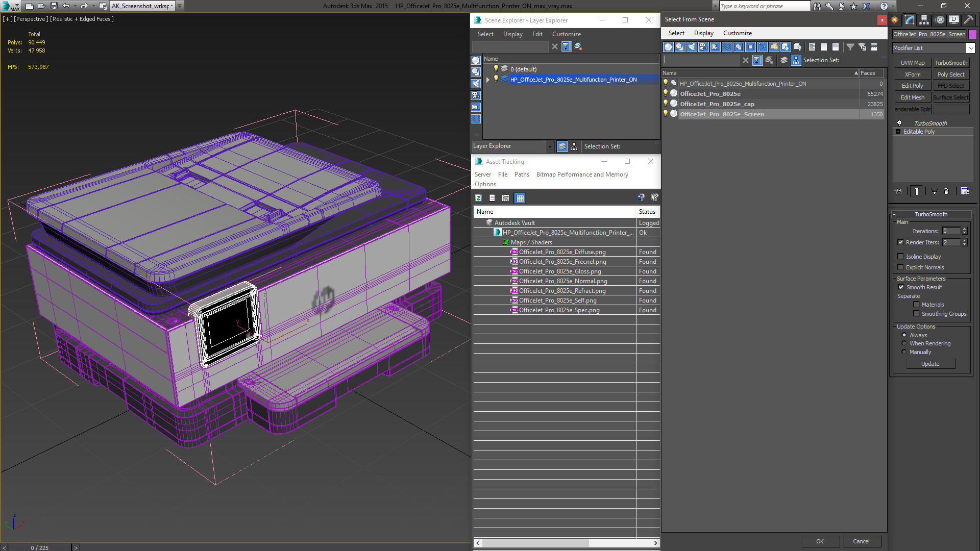
Task: Enable Isoline Display checkbox
Action: [901, 257]
